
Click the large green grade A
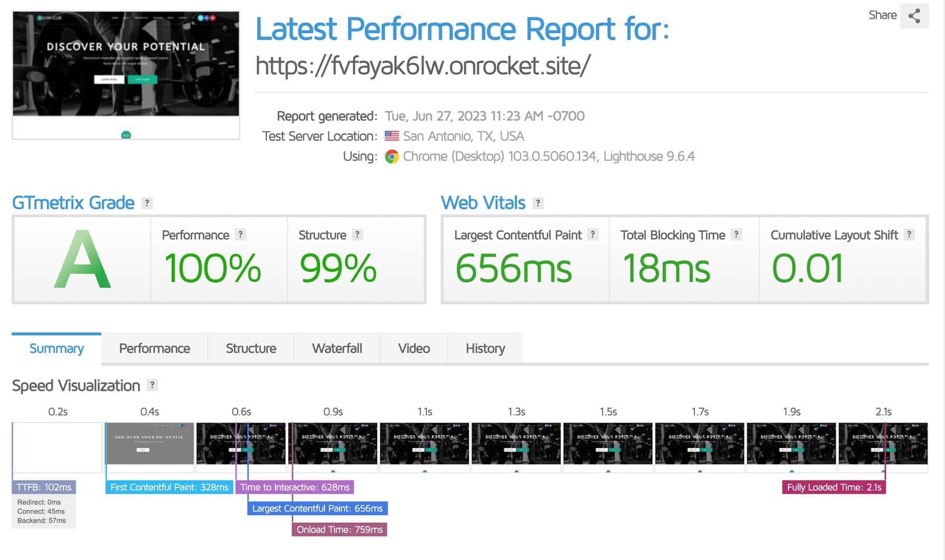[83, 259]
